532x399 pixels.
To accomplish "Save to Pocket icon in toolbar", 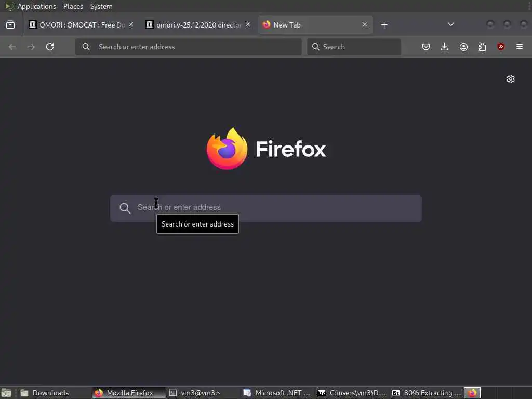I will [x=426, y=47].
